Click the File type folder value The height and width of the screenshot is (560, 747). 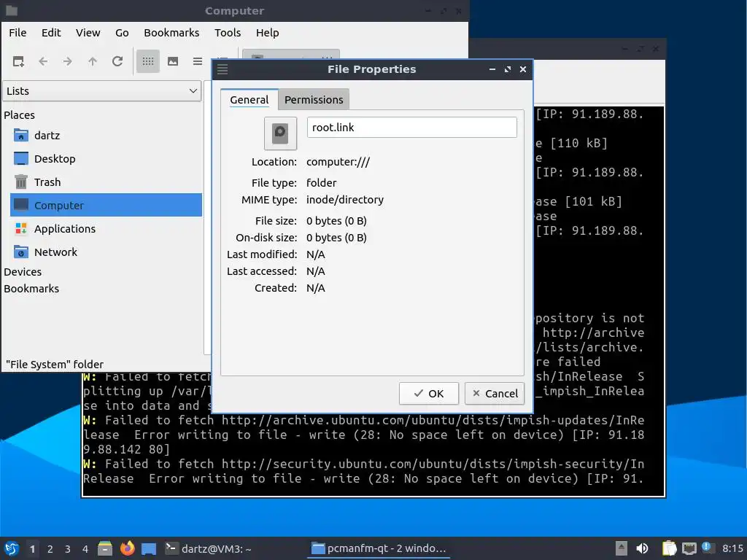tap(321, 183)
